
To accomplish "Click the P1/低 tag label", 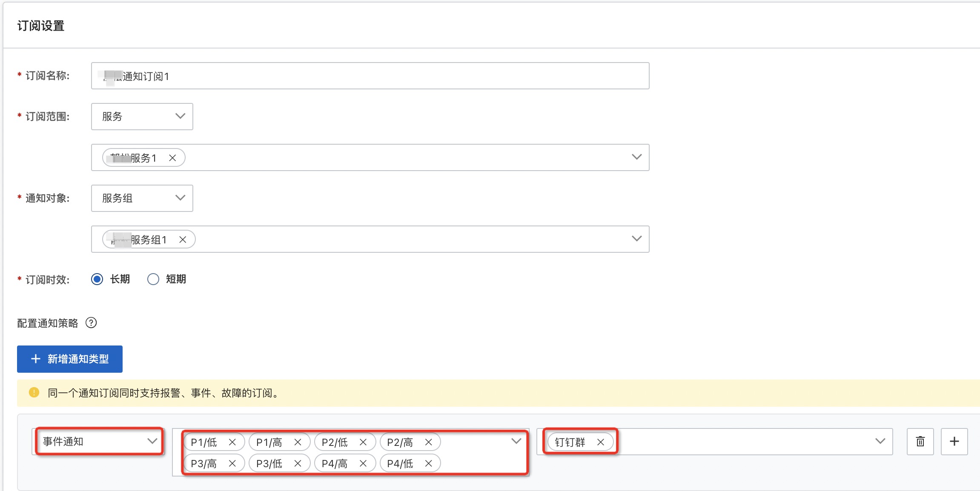I will coord(204,442).
